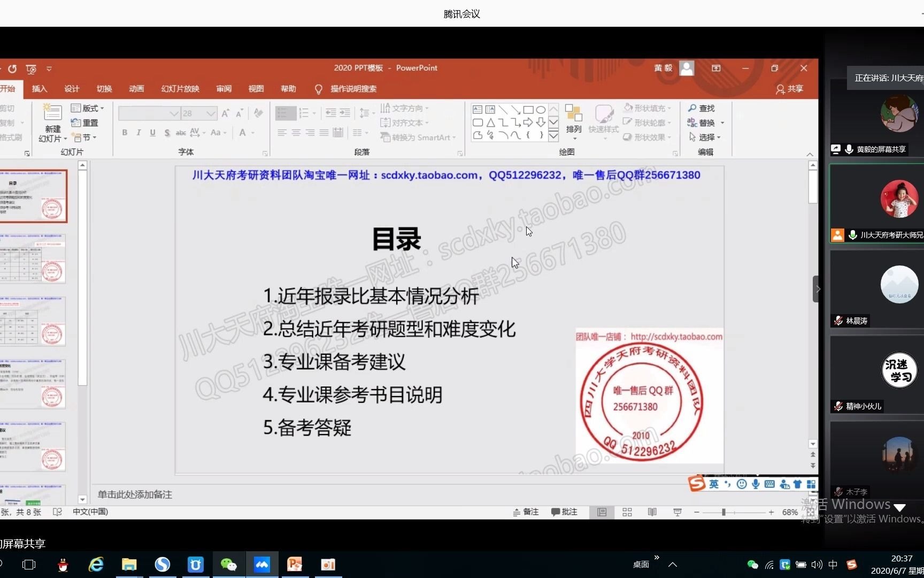Toggle Underline formatting
The image size is (924, 578).
(x=153, y=133)
